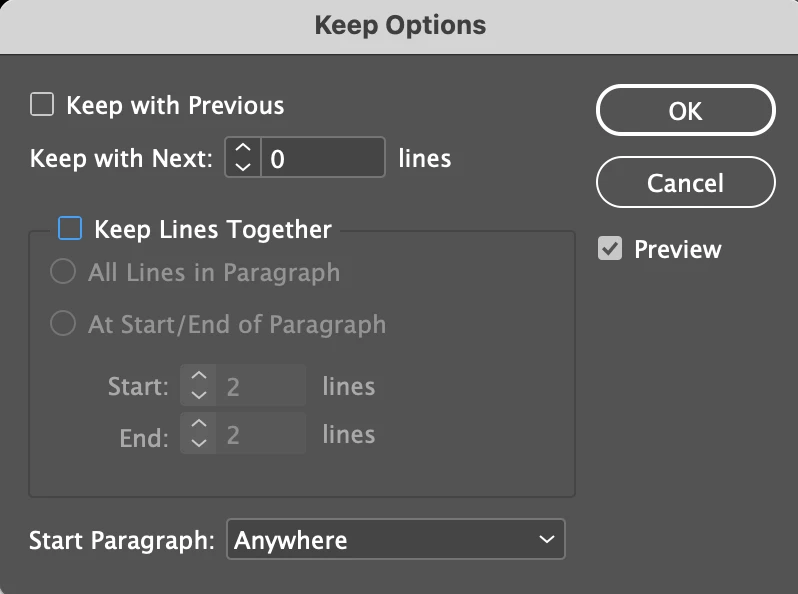
Task: Click the End lines up arrow
Action: (197, 425)
